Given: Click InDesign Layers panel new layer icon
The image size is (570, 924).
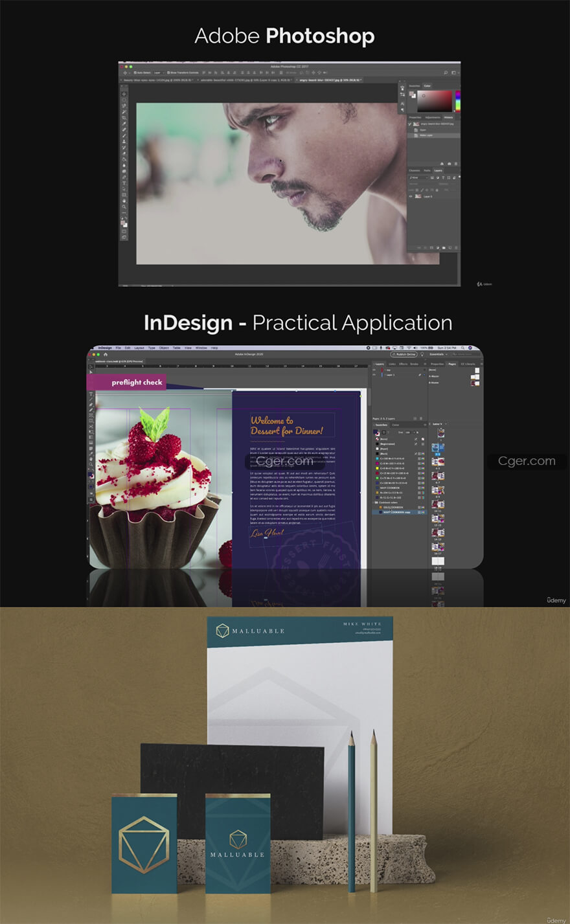Looking at the screenshot, I should tap(415, 418).
